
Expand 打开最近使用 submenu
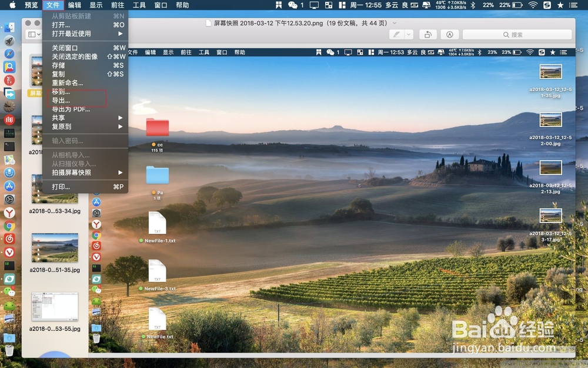click(86, 34)
